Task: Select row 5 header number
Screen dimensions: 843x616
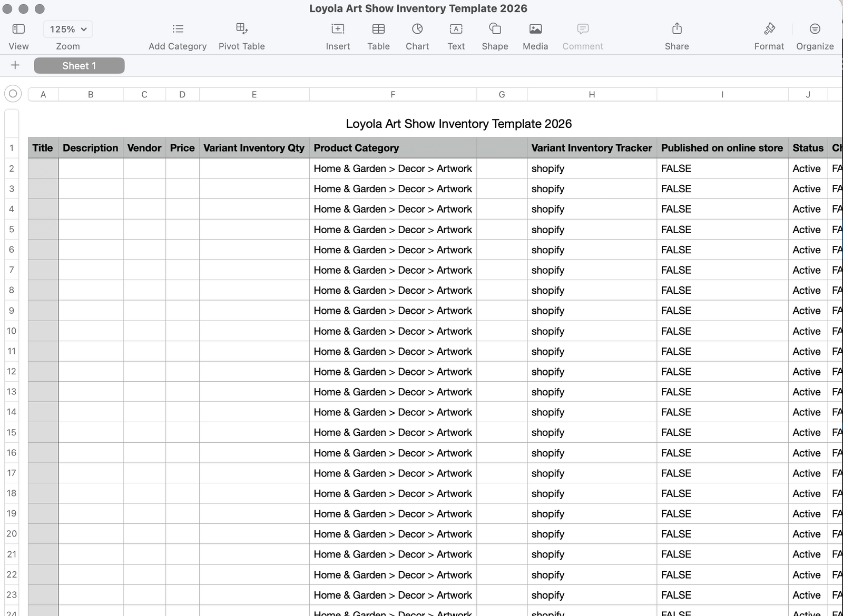Action: tap(12, 230)
